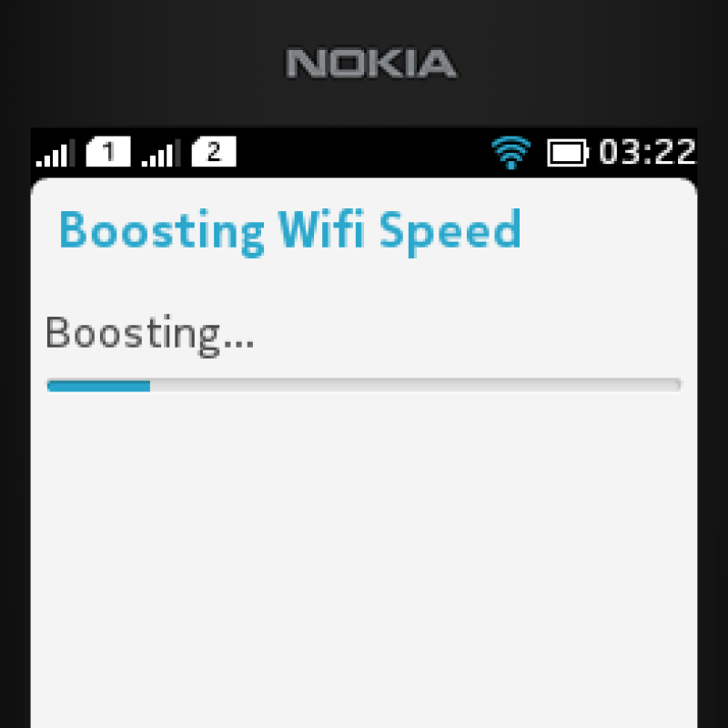Click the blue filled part of progress bar

coord(98,386)
